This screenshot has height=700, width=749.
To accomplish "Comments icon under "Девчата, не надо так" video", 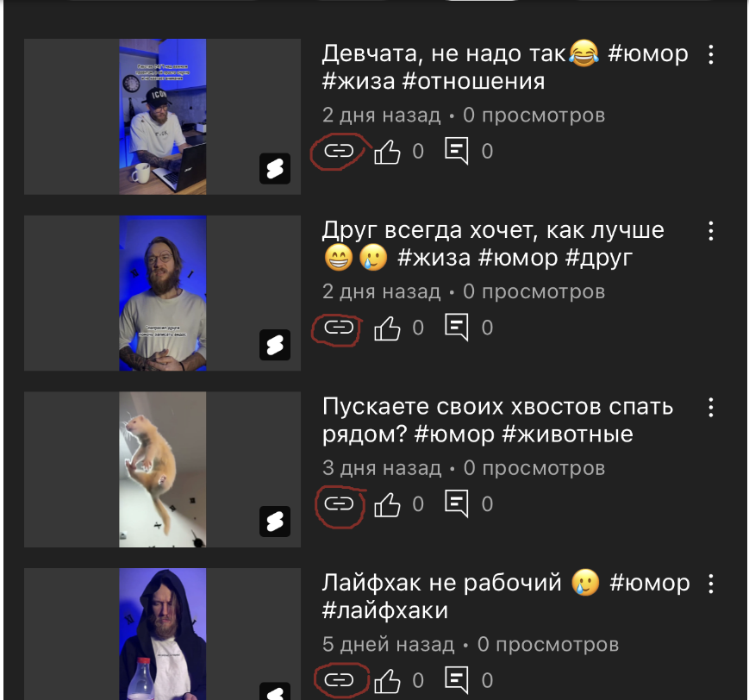I will click(x=457, y=151).
